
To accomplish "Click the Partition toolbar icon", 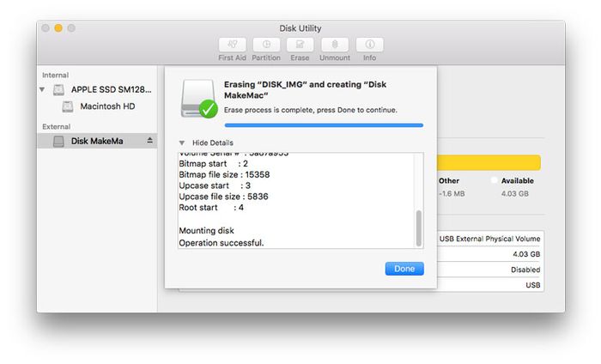I will (x=266, y=45).
